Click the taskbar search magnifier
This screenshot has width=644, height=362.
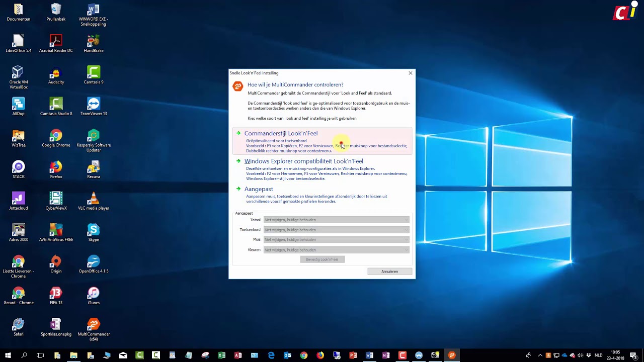point(24,355)
